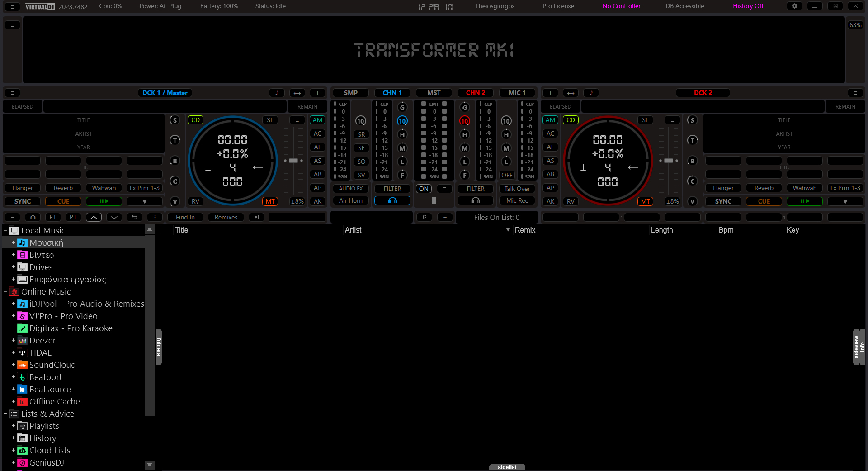
Task: Click folder tree scrollbar down arrow
Action: coord(150,465)
